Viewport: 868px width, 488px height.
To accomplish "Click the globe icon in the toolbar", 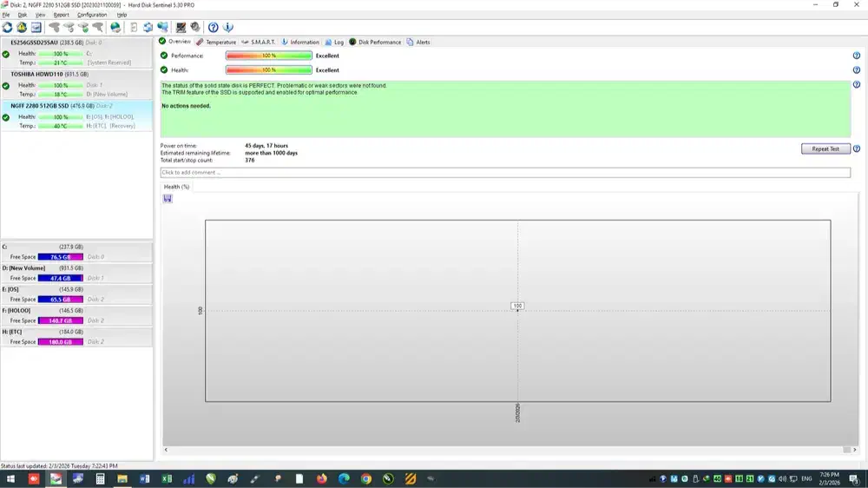I will (115, 28).
